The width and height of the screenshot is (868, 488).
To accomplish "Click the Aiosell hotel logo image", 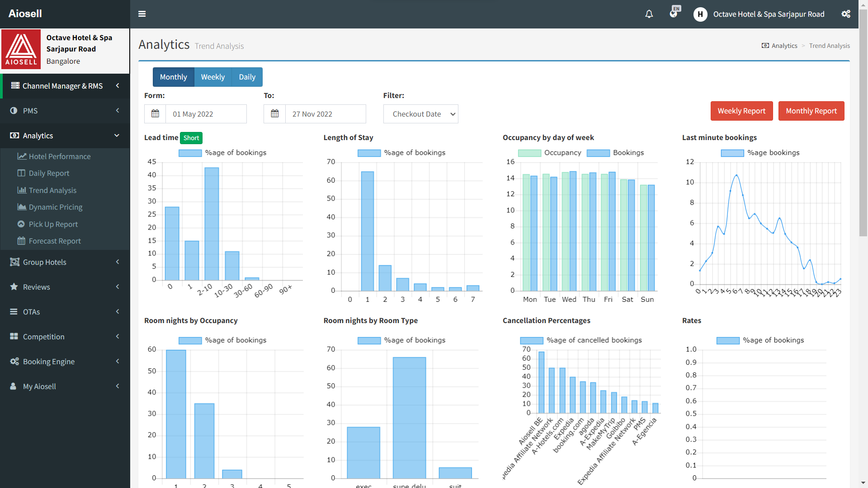I will [x=21, y=49].
